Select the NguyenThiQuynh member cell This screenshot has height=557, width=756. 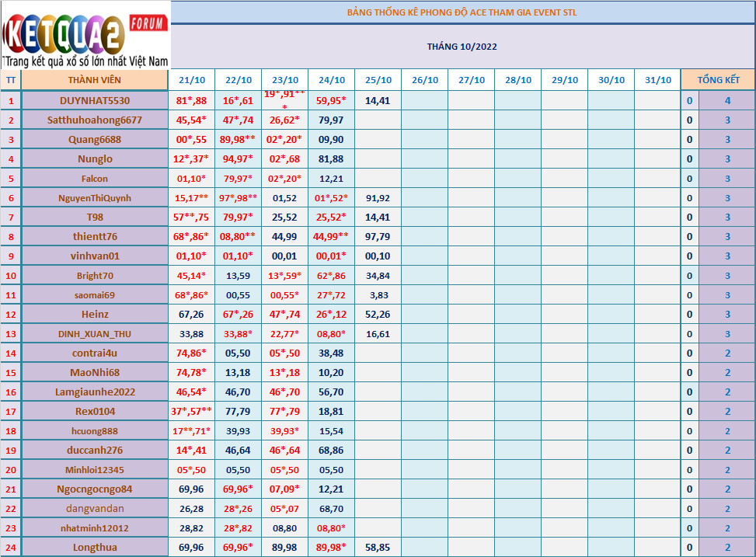94,198
